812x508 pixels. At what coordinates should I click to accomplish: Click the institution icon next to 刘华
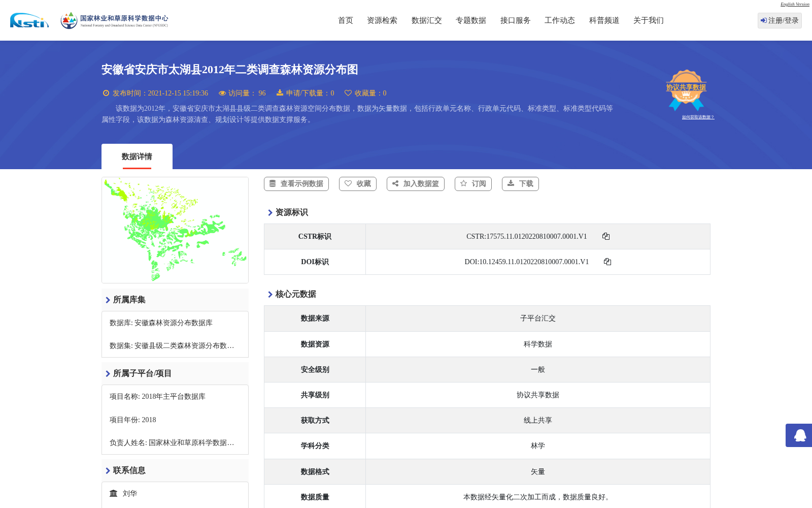[x=114, y=493]
